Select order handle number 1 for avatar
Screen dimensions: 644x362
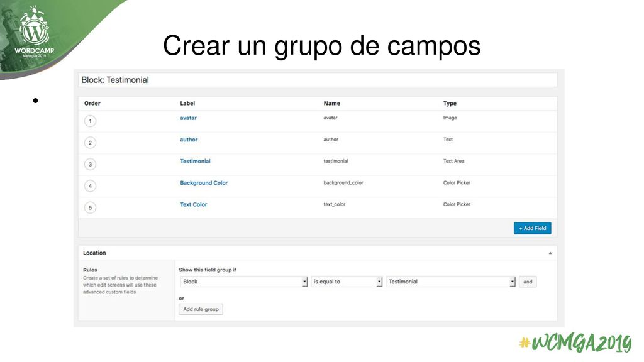(91, 121)
